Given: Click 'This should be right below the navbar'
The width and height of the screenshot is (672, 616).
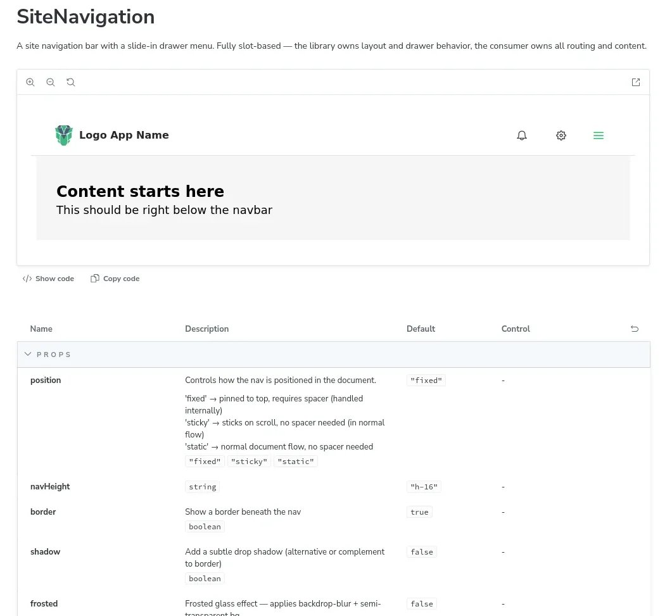Looking at the screenshot, I should point(164,210).
